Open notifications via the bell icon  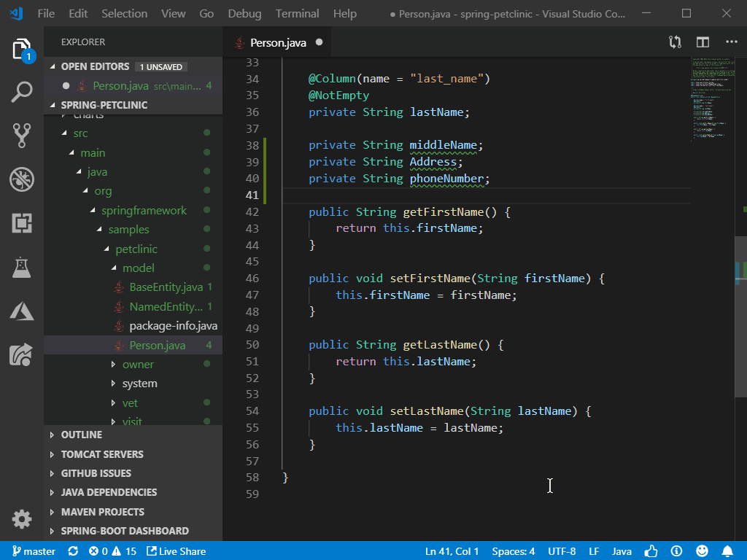click(x=727, y=551)
